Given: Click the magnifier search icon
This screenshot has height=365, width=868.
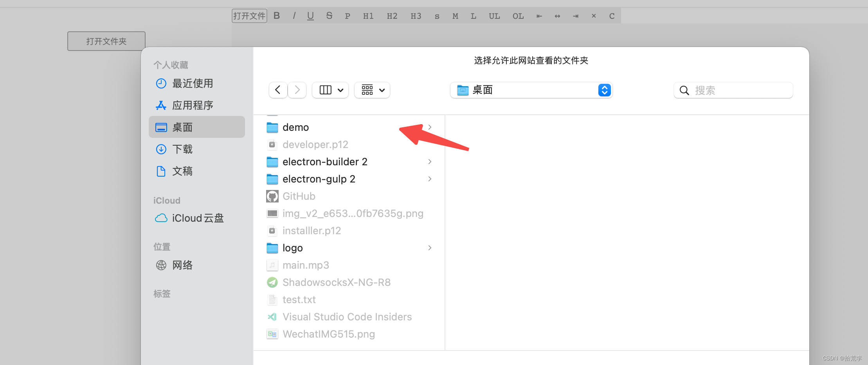Looking at the screenshot, I should click(684, 90).
